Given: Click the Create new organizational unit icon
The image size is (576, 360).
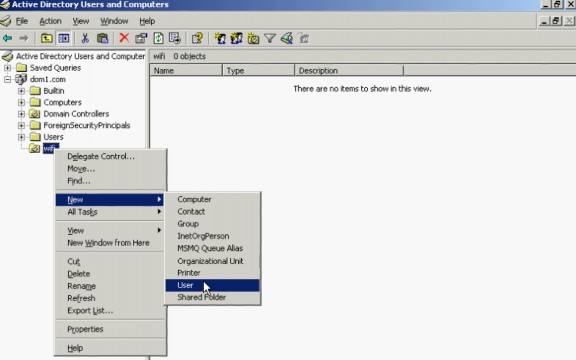Looking at the screenshot, I should click(x=253, y=38).
